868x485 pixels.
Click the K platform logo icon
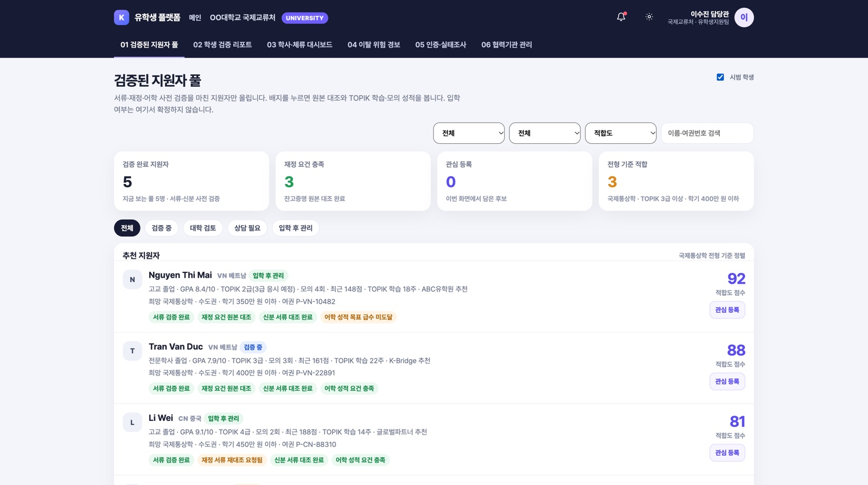tap(122, 17)
